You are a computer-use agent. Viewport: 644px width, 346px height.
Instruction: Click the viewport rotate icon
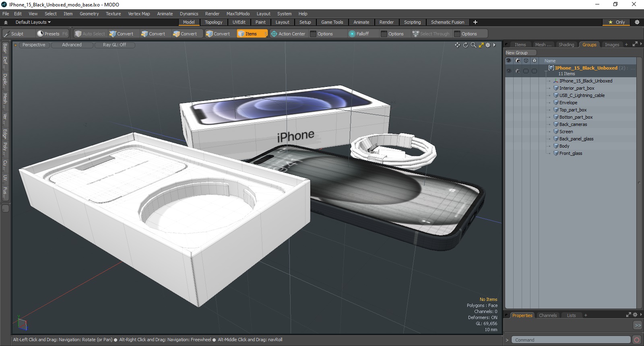465,45
